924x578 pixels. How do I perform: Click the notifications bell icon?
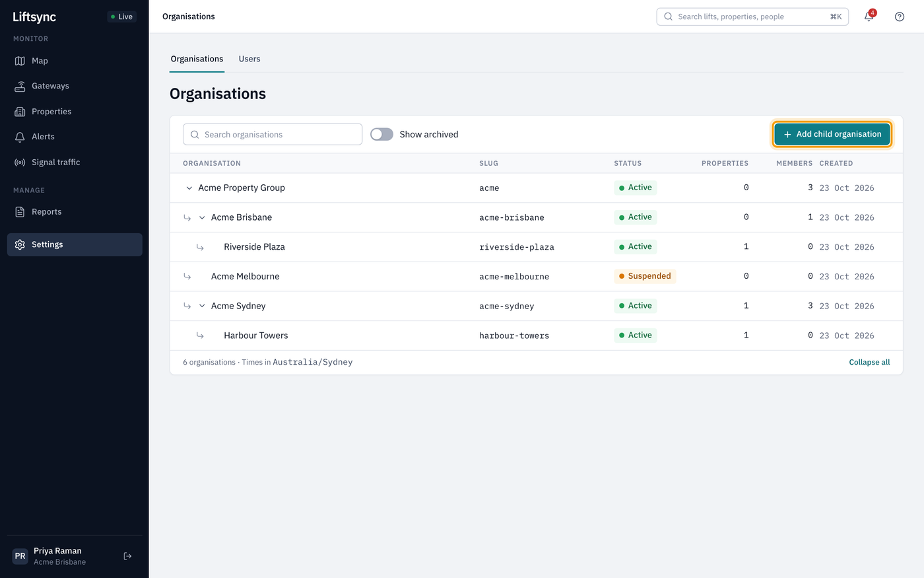tap(869, 17)
